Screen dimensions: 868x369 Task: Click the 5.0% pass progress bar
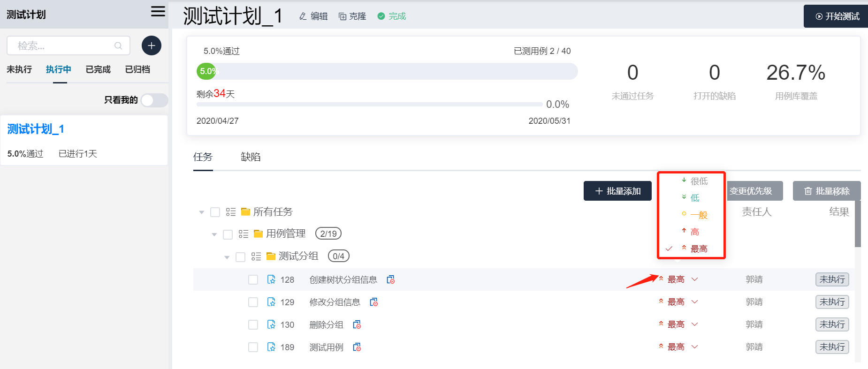click(x=387, y=71)
